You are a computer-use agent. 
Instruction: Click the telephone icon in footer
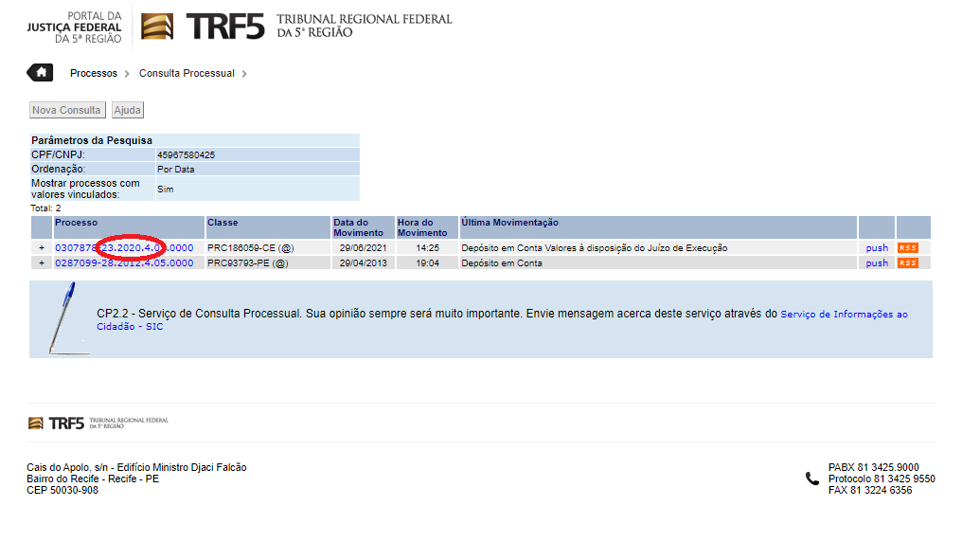tap(811, 479)
